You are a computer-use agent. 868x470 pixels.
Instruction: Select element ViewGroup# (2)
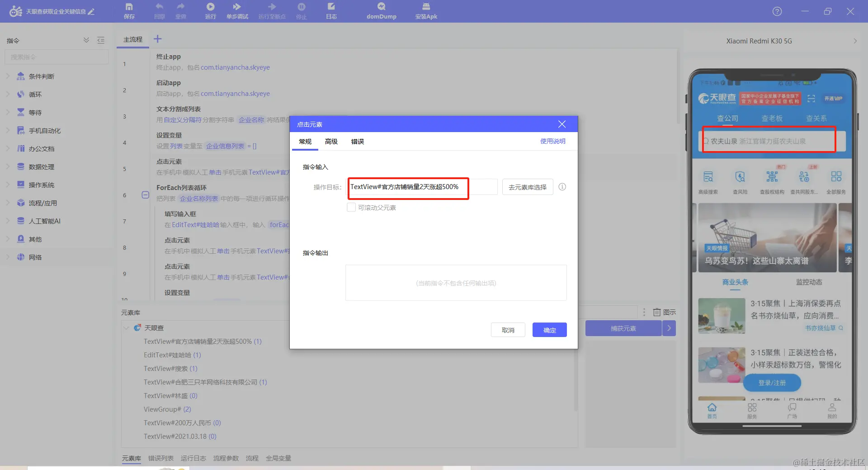click(x=167, y=409)
